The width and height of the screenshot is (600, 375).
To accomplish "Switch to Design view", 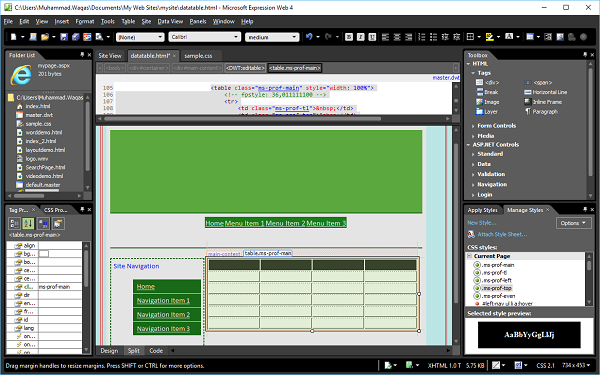I will click(109, 351).
